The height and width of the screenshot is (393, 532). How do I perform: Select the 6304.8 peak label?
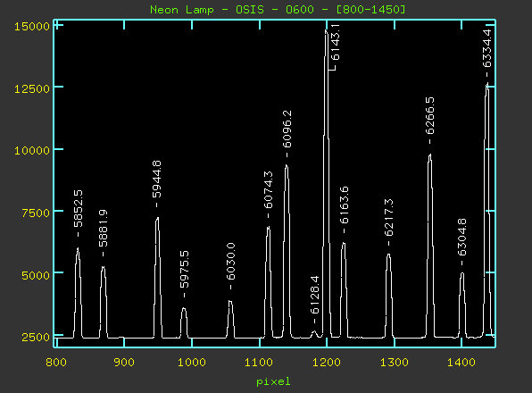point(461,237)
